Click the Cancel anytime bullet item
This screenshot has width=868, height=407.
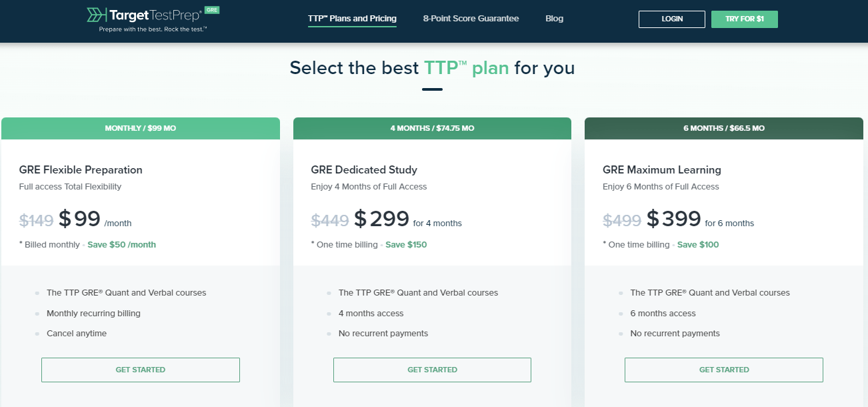[x=76, y=333]
